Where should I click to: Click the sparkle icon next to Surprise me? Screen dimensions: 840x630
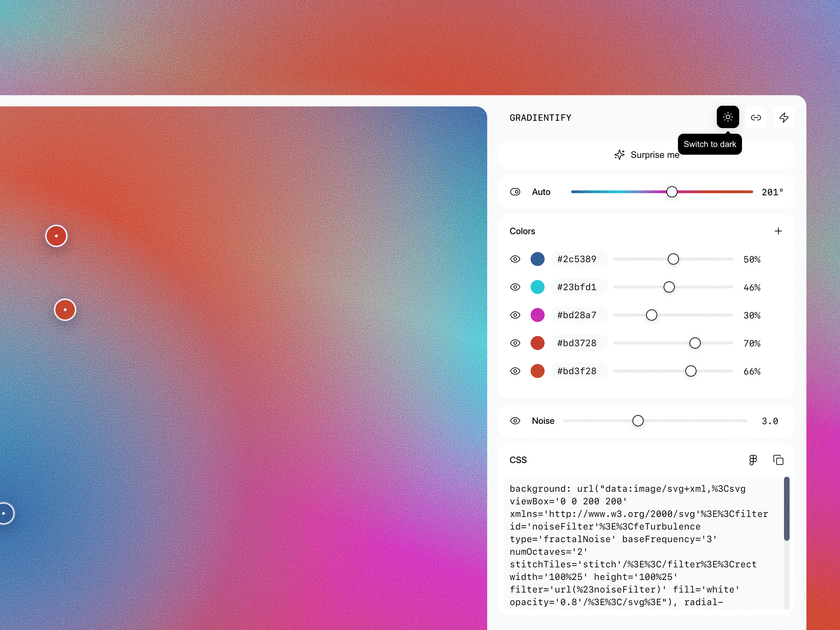point(619,155)
